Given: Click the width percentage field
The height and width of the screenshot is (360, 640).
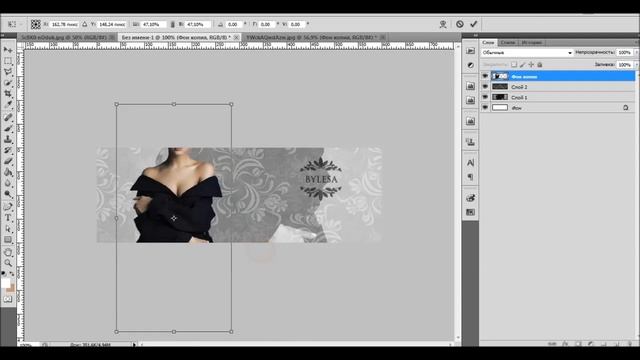Looking at the screenshot, I should tap(153, 24).
